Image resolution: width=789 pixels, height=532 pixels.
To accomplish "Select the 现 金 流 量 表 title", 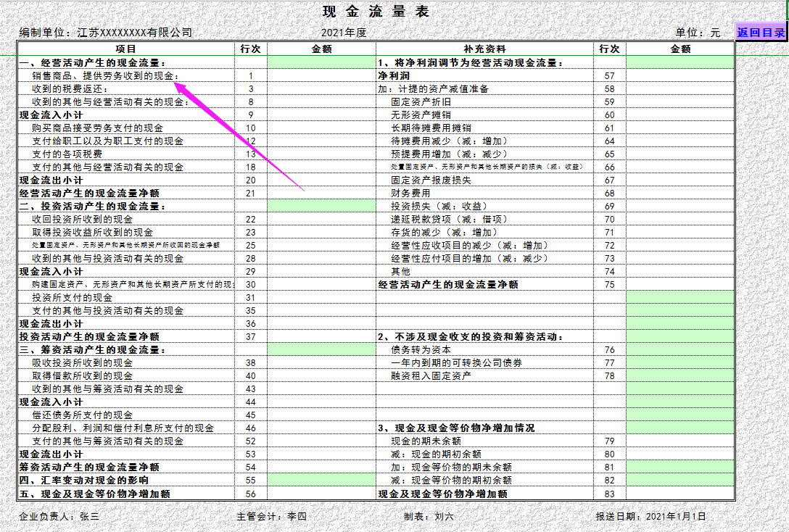I will (x=375, y=12).
